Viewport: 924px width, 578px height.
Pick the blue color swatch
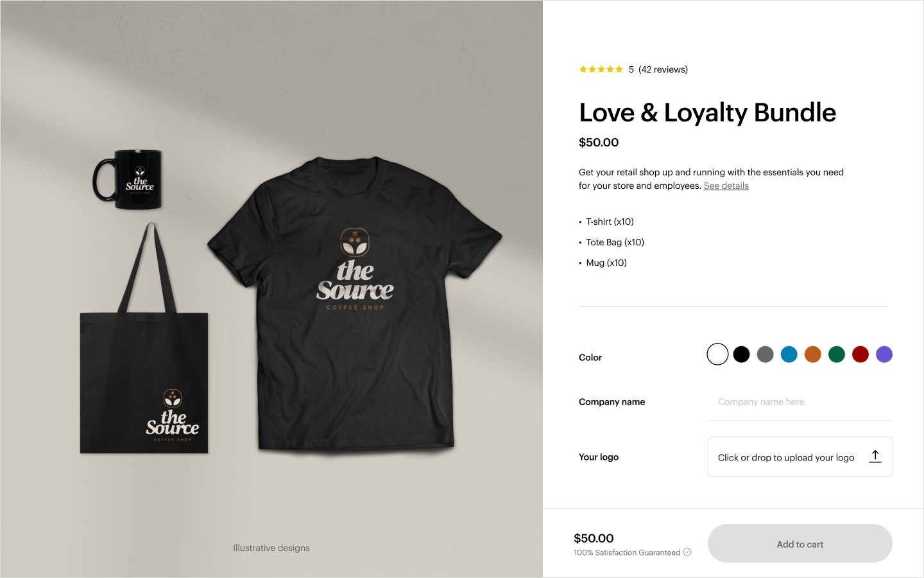tap(789, 354)
